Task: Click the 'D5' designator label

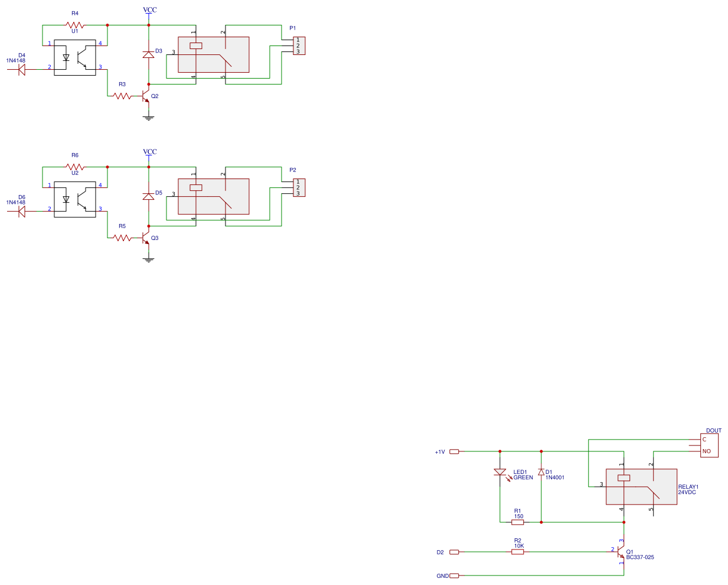Action: 159,193
